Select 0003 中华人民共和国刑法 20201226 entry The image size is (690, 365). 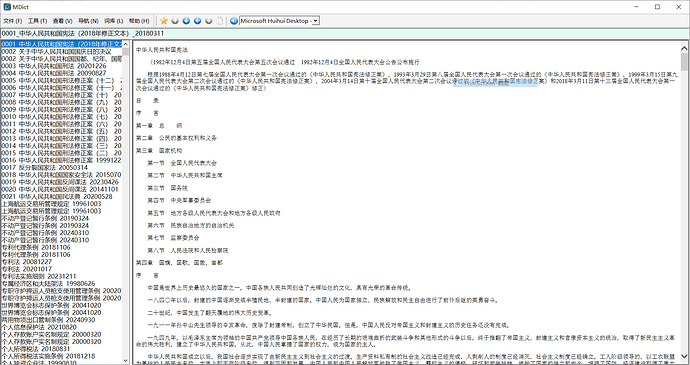[x=61, y=66]
